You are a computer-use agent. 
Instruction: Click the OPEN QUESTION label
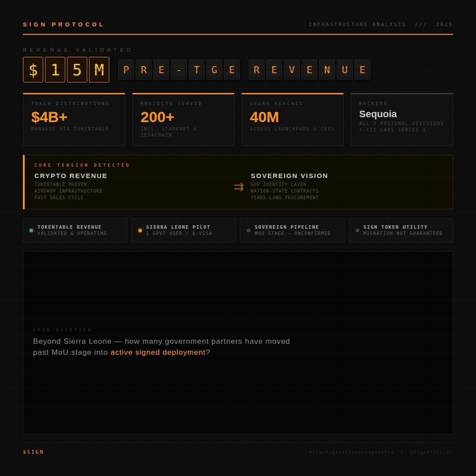point(62,330)
